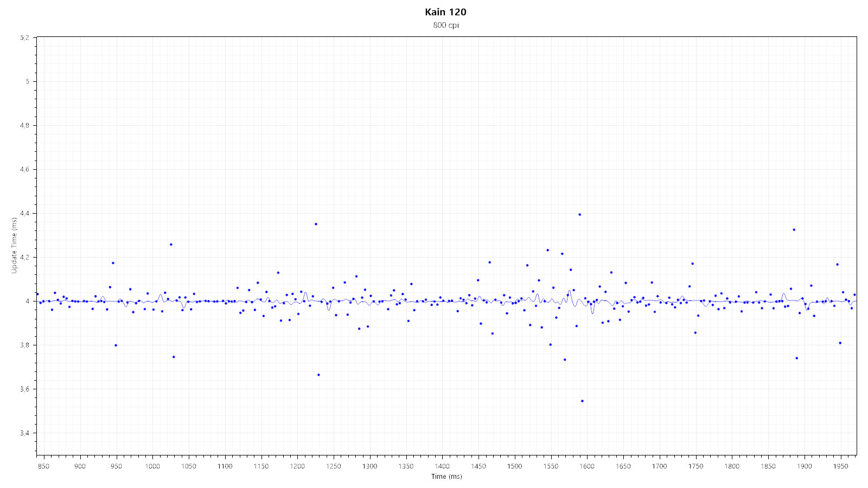The height and width of the screenshot is (488, 868).
Task: Click the 1900 x-axis tick label
Action: point(805,466)
